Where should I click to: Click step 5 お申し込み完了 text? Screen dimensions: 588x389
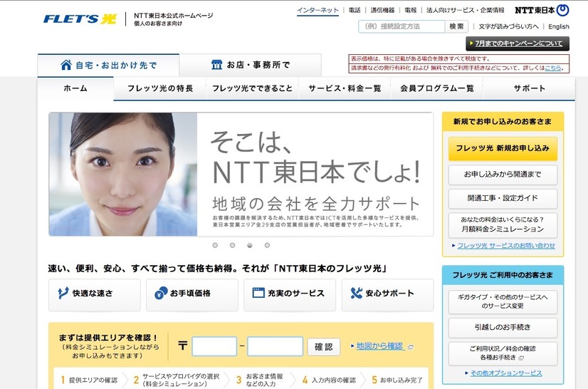pyautogui.click(x=401, y=380)
